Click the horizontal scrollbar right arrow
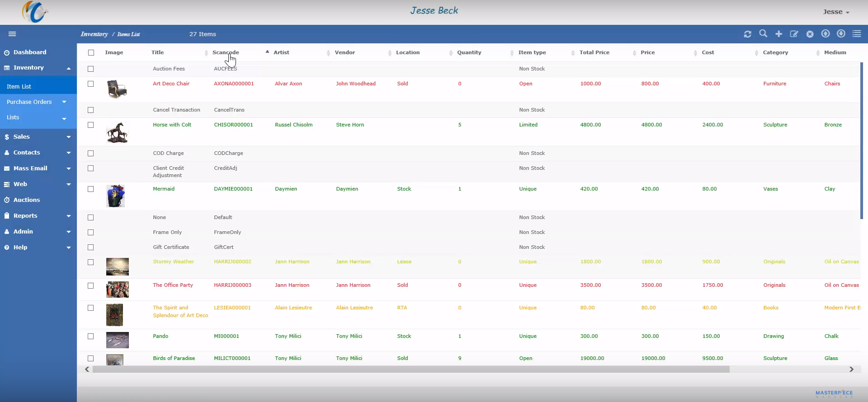Image resolution: width=868 pixels, height=402 pixels. point(851,369)
